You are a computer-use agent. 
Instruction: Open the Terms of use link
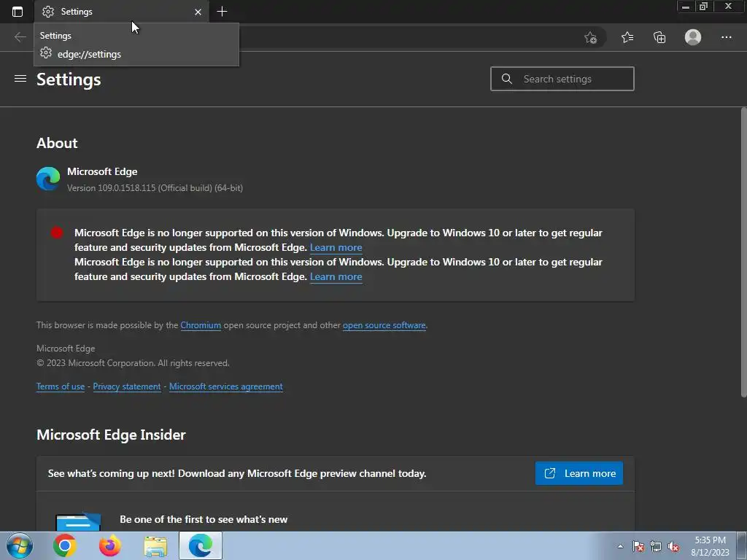pyautogui.click(x=61, y=386)
